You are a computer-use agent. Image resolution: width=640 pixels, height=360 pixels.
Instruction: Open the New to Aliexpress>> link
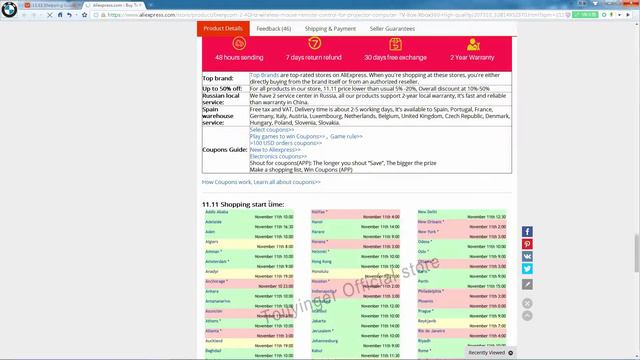click(275, 150)
